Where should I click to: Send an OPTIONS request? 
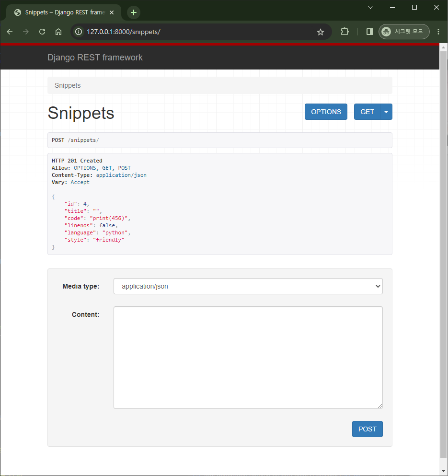326,112
